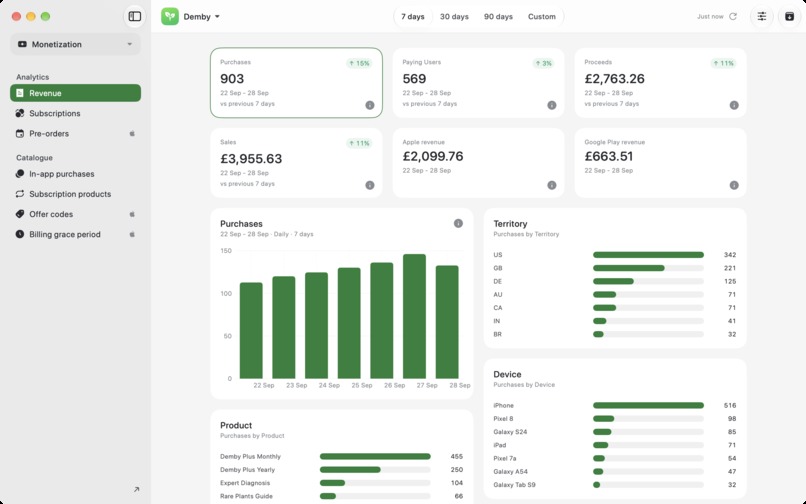Go to In-app purchases catalogue
The height and width of the screenshot is (504, 806).
click(75, 174)
